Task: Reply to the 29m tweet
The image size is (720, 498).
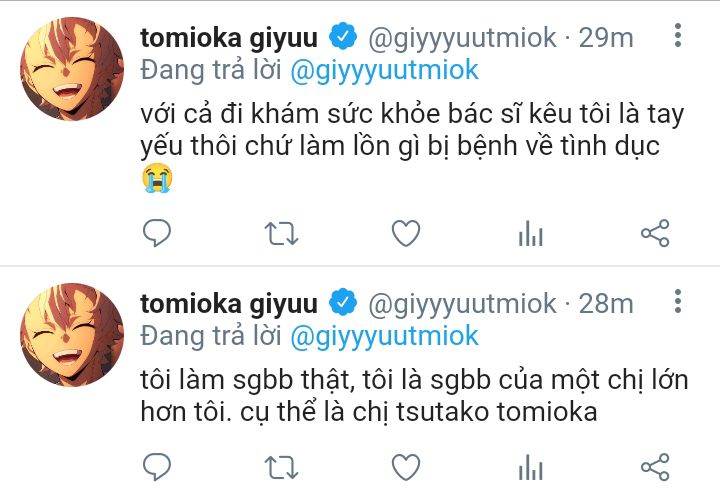Action: (x=157, y=233)
